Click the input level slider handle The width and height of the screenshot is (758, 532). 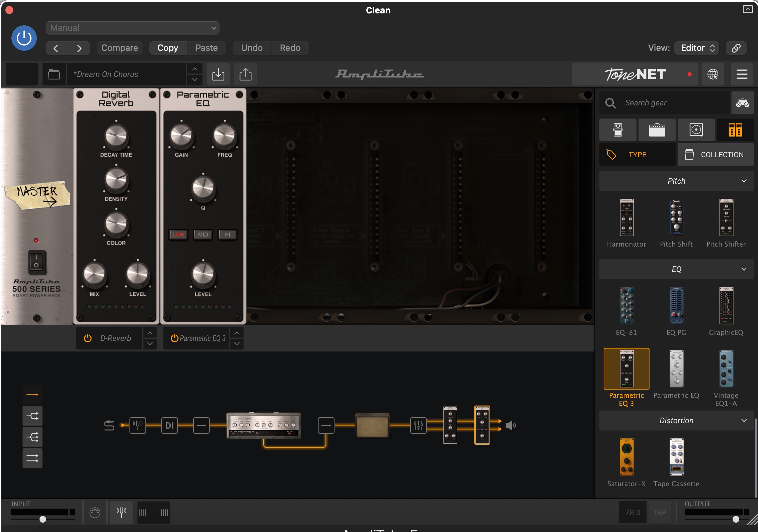(x=43, y=519)
